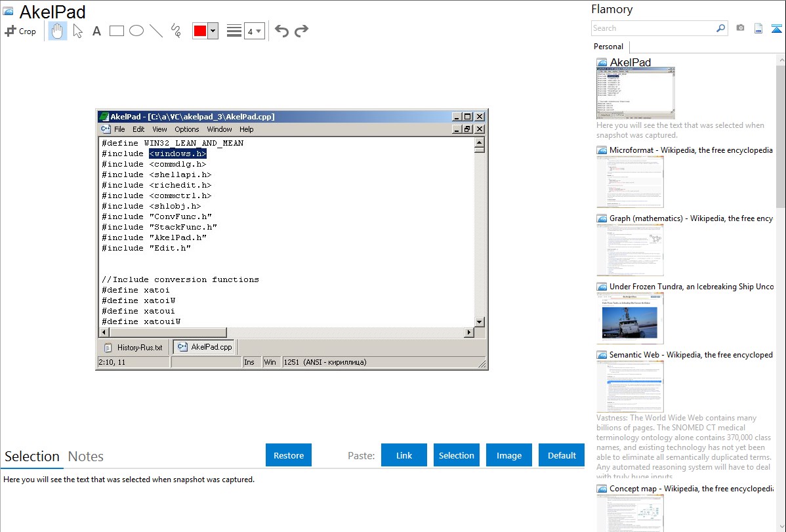Choose the arrow pointer tool
This screenshot has width=786, height=532.
coord(77,31)
